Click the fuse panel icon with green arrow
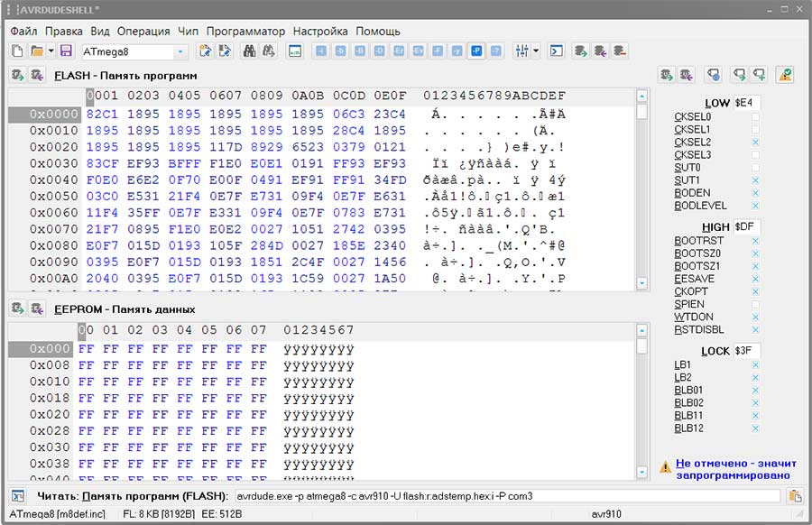The width and height of the screenshot is (812, 525). [740, 75]
